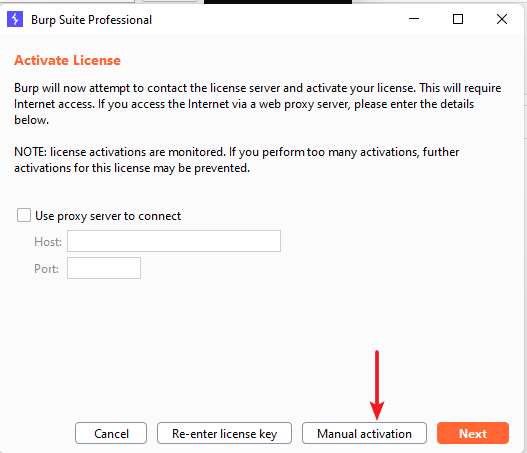
Task: Click the NOTE license activations paragraph
Action: tap(237, 160)
